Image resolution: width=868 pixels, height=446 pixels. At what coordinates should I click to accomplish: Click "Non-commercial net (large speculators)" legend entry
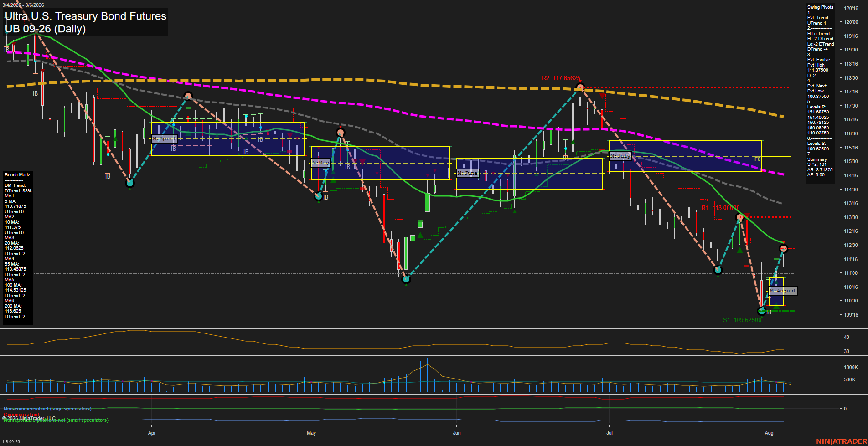point(47,409)
